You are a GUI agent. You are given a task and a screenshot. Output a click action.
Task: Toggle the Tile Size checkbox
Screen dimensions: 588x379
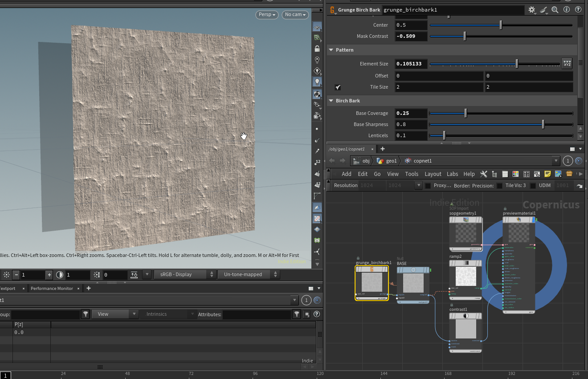338,87
